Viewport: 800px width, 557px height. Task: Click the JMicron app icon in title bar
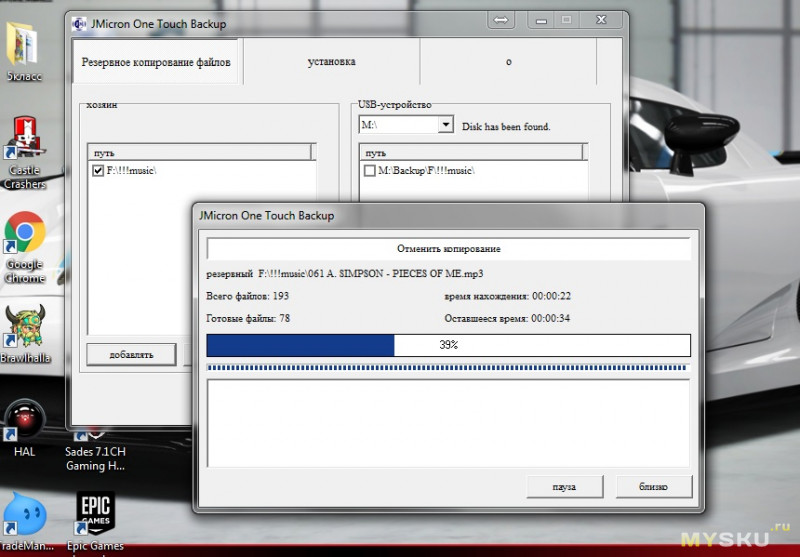[x=79, y=24]
